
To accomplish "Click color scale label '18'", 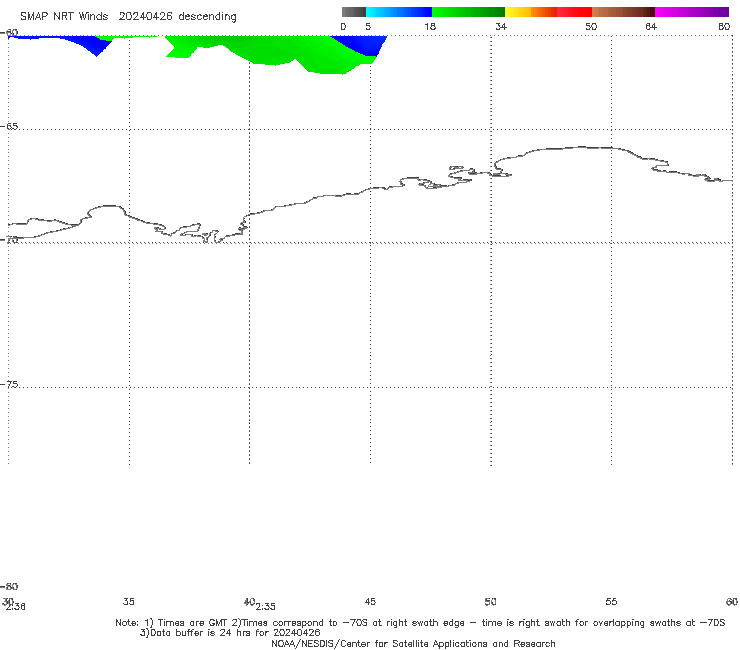I will pyautogui.click(x=430, y=27).
